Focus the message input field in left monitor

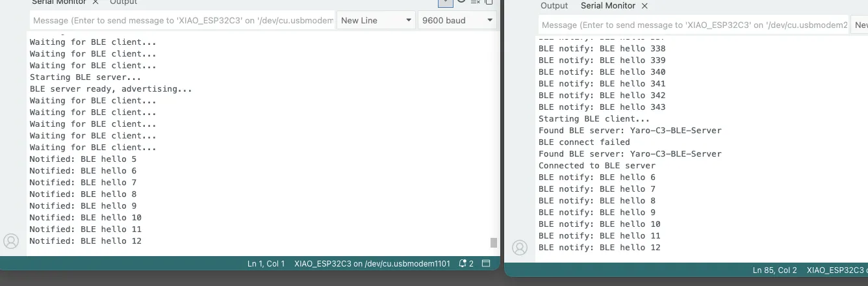click(x=183, y=20)
